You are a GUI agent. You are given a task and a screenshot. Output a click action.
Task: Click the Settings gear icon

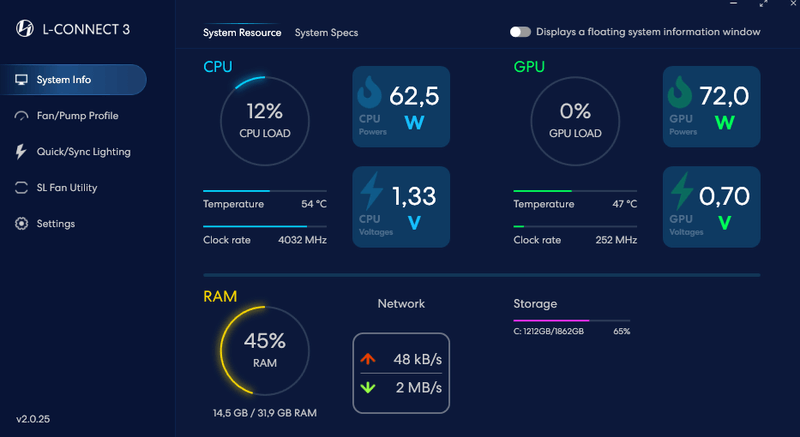point(21,224)
